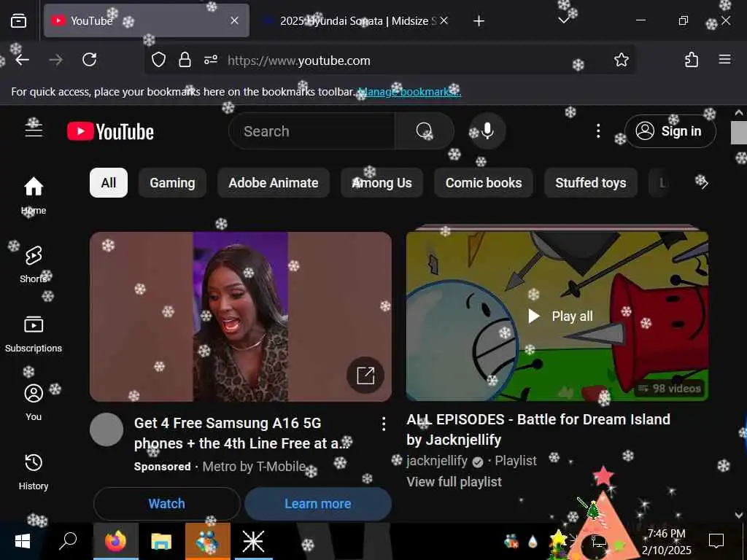The width and height of the screenshot is (747, 560).
Task: Click the YouTube logo
Action: [x=111, y=131]
